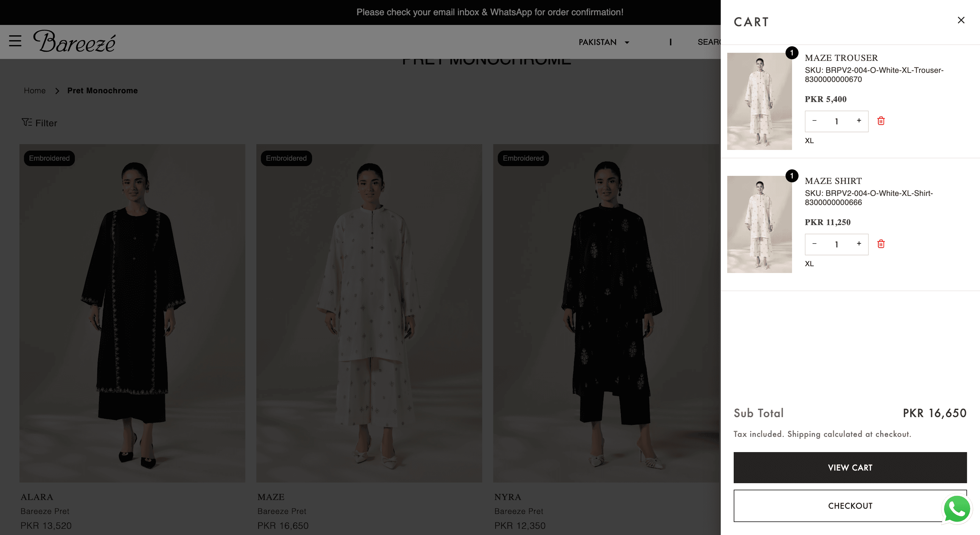
Task: Click the Embroidered badge on Maze
Action: tap(286, 158)
